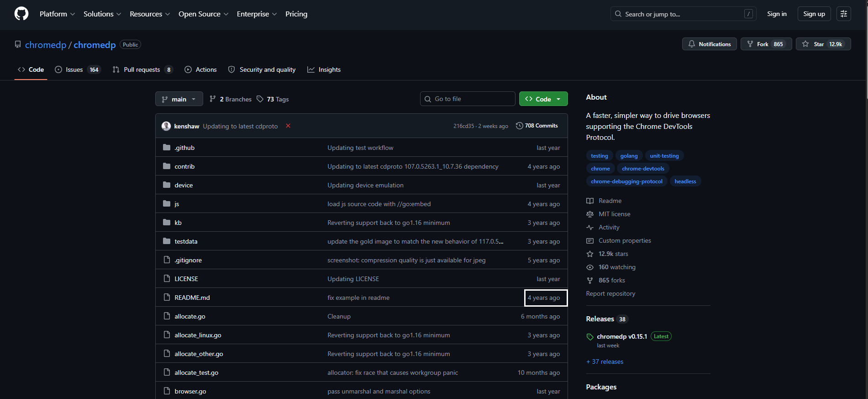Open the 708 Commits history link

(537, 126)
